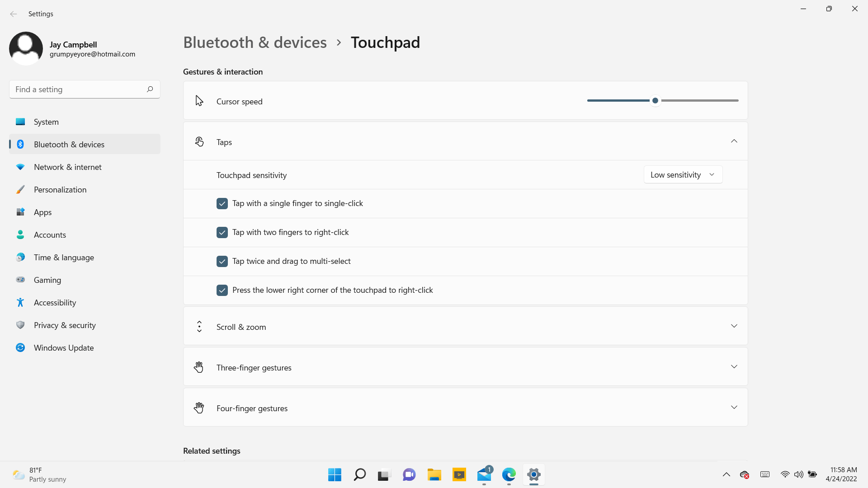Open the Mail app on taskbar

pyautogui.click(x=484, y=474)
